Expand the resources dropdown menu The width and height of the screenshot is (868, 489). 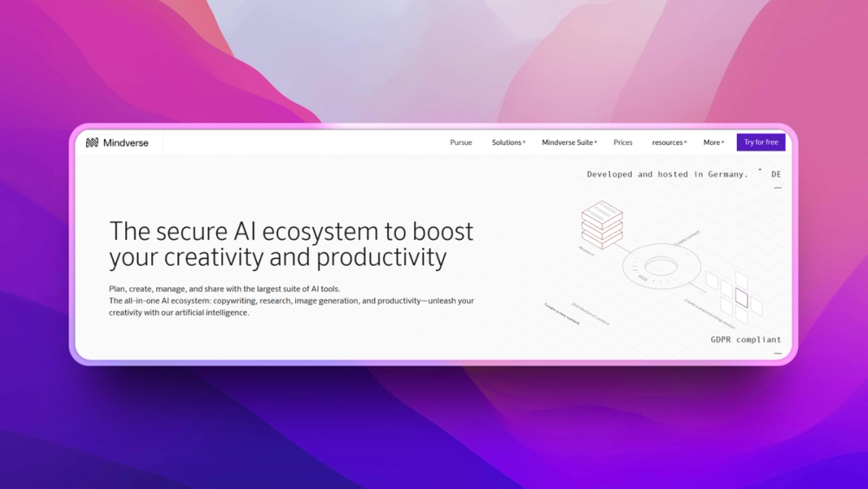click(669, 142)
